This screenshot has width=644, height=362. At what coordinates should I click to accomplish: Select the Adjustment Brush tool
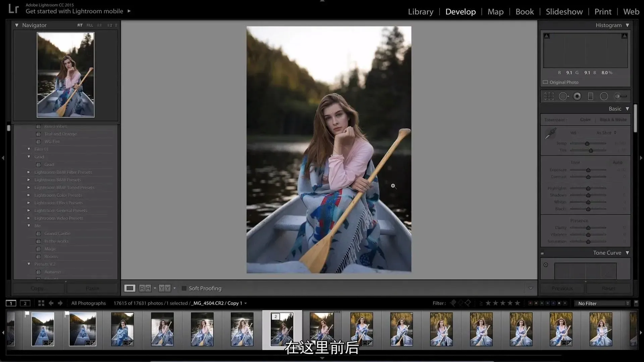click(x=620, y=97)
